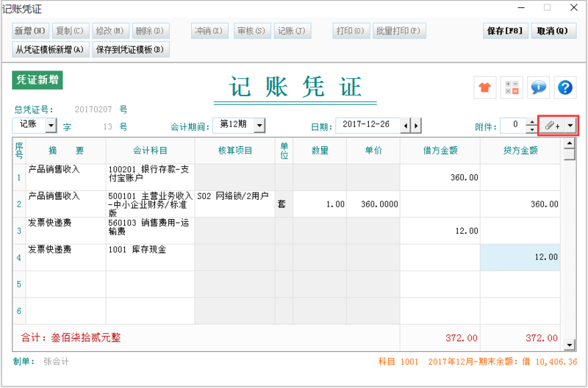
Task: Expand the accounting period 第12期 dropdown
Action: tap(259, 126)
